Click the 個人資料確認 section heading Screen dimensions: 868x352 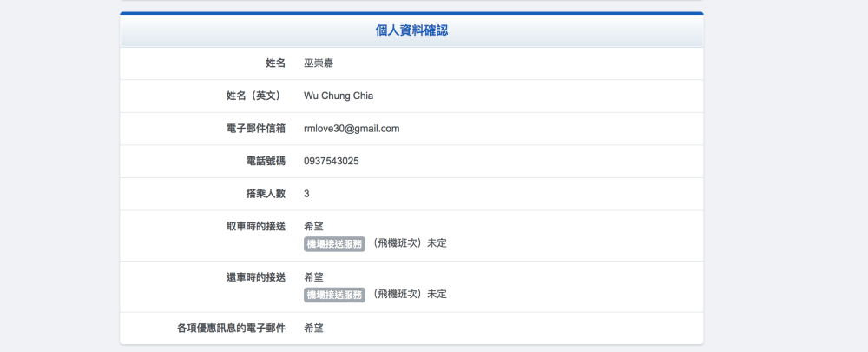(411, 30)
